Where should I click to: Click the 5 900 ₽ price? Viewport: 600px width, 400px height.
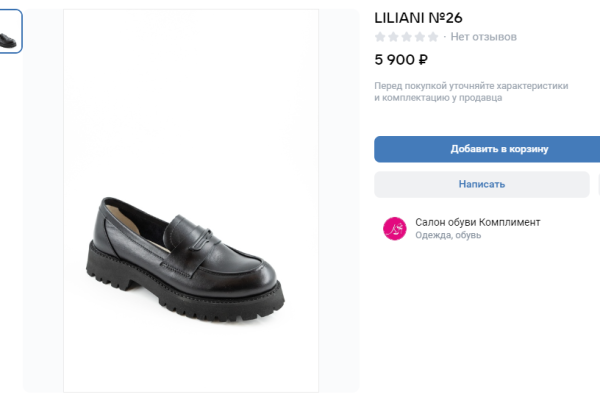click(x=401, y=60)
